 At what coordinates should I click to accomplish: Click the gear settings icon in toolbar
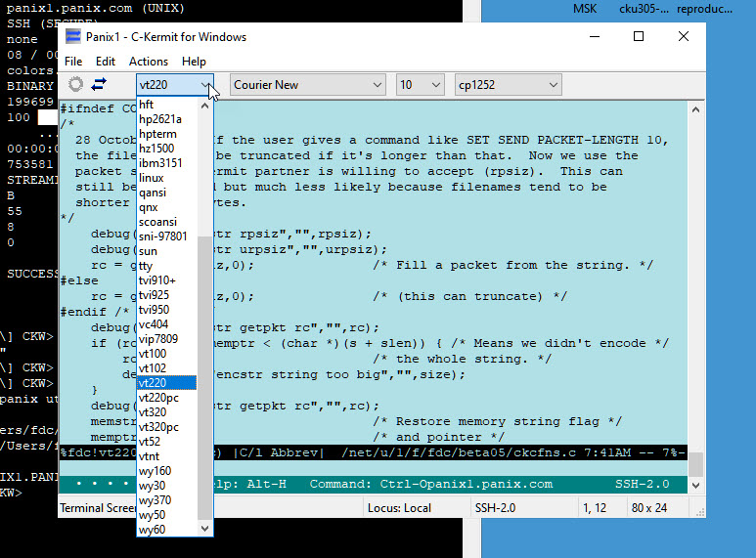75,85
